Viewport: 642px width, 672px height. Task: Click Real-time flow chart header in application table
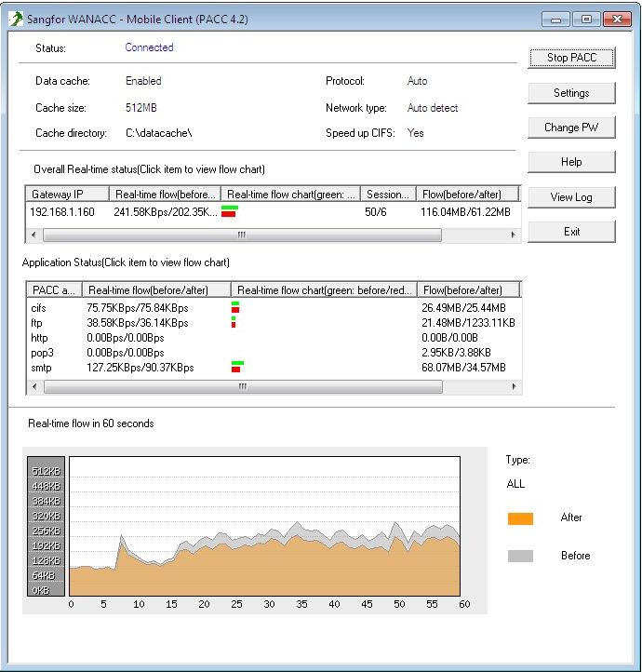[324, 290]
